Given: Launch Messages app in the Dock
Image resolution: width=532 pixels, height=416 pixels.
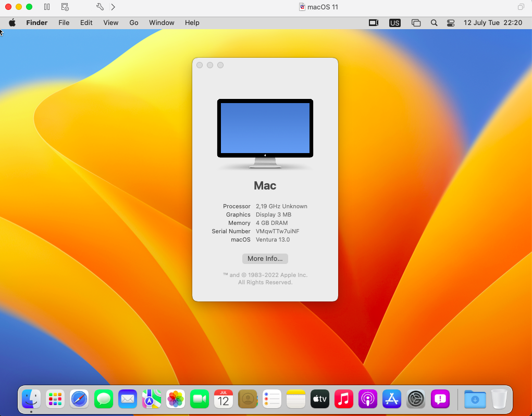Looking at the screenshot, I should pos(104,399).
